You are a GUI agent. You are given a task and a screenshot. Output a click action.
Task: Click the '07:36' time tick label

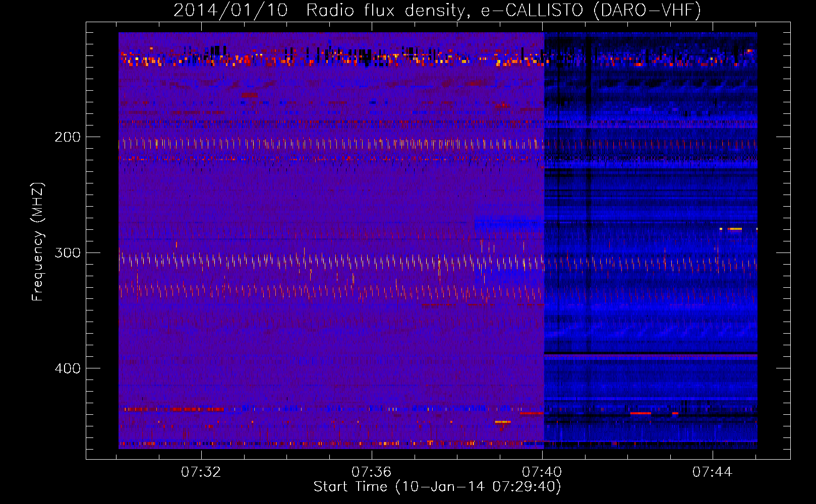pos(372,472)
